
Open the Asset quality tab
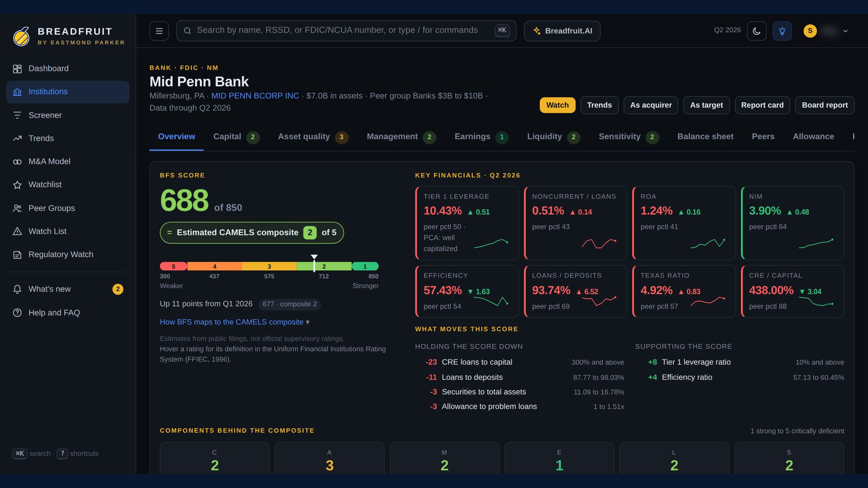(x=313, y=137)
